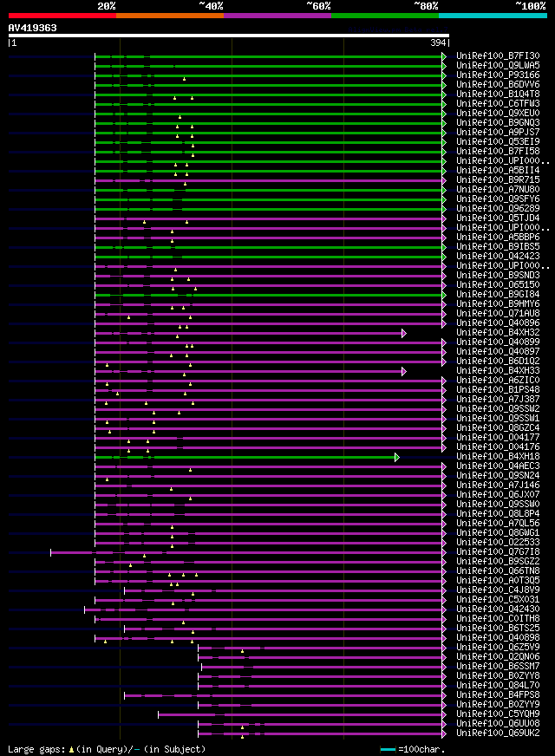Image resolution: width=555 pixels, height=756 pixels.
Task: Select hit label UniRef100_O04177
Action: (498, 437)
